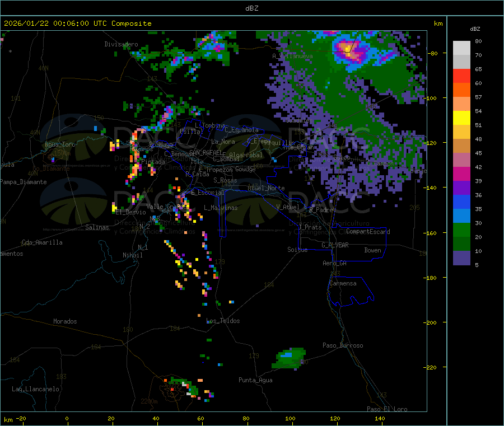Click the J_Prats label

pos(310,227)
